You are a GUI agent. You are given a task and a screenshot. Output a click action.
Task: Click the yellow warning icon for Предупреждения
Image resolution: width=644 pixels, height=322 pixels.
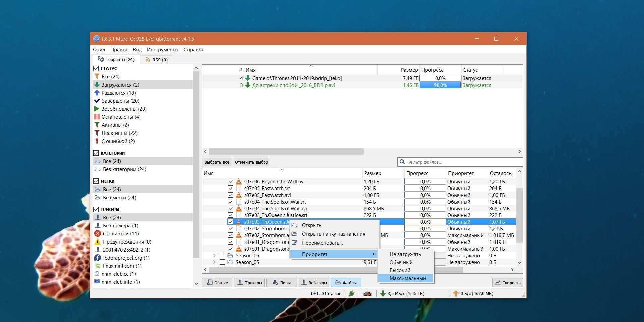pyautogui.click(x=98, y=242)
